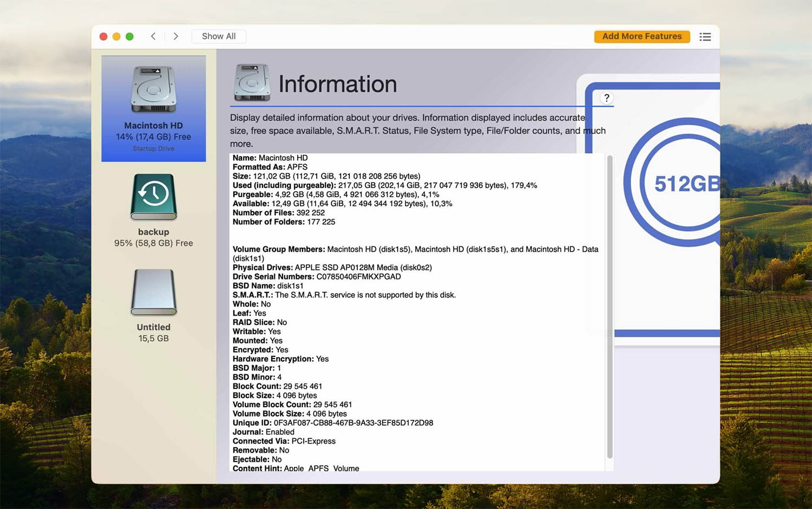Screen dimensions: 812x509
Task: Click 'Hardware Encryption: Yes'
Action: click(x=280, y=359)
